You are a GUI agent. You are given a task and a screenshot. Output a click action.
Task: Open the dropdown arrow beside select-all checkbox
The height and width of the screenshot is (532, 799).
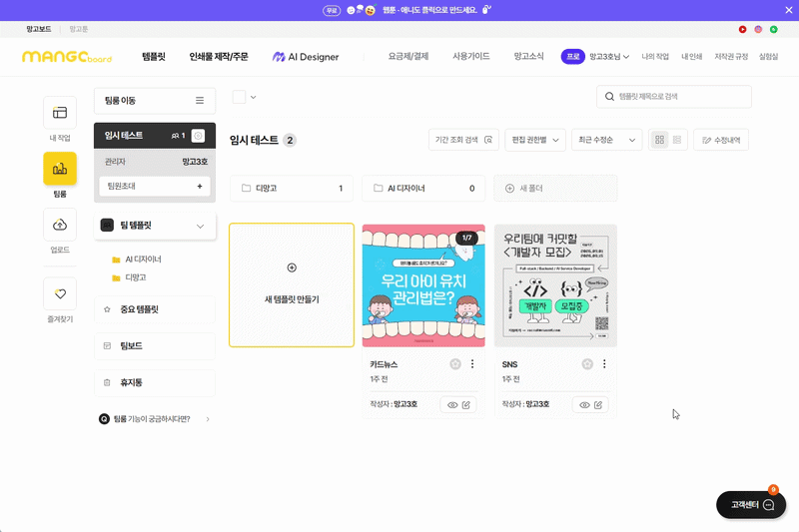pyautogui.click(x=254, y=97)
